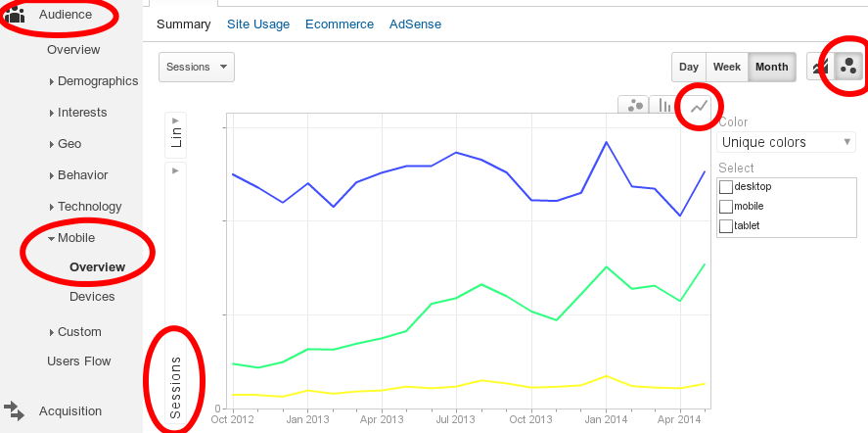This screenshot has width=868, height=433.
Task: Check the tablet checkbox
Action: [x=726, y=226]
